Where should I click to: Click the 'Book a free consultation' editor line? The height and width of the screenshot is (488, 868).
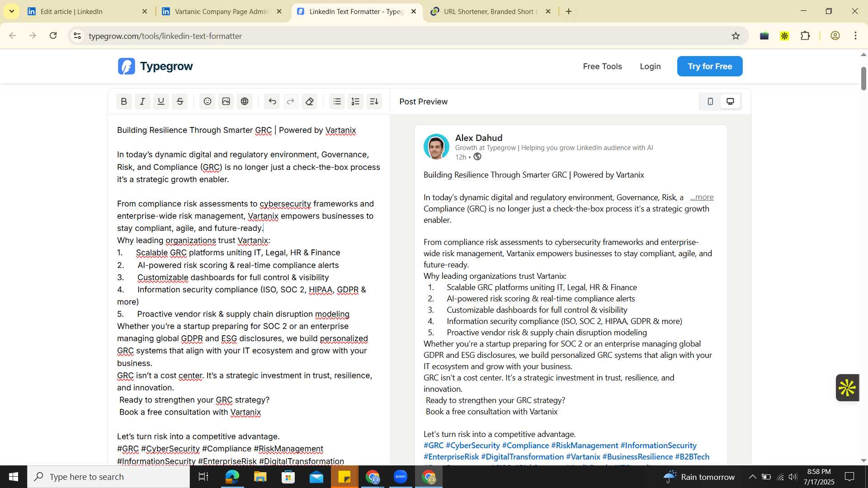pos(190,412)
